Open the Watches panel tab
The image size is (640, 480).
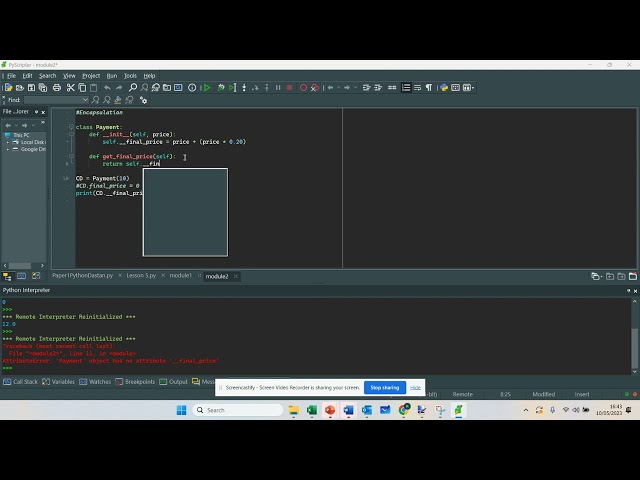[x=95, y=382]
